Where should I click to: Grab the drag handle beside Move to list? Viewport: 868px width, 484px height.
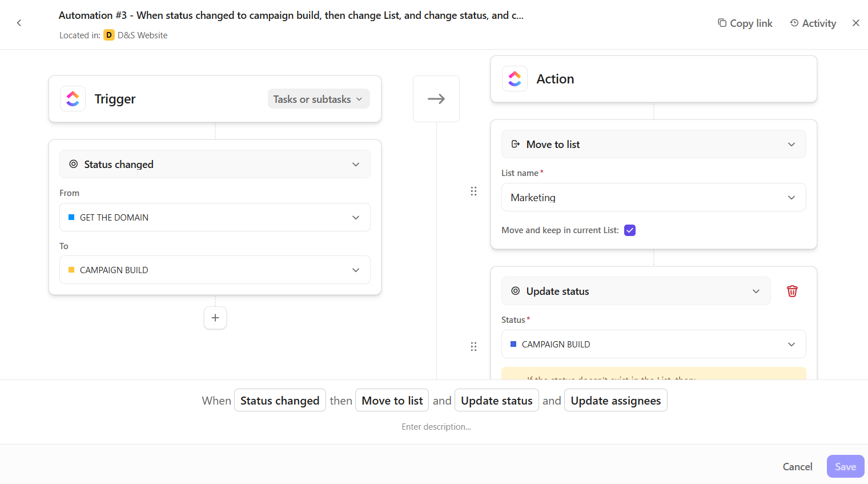tap(473, 191)
